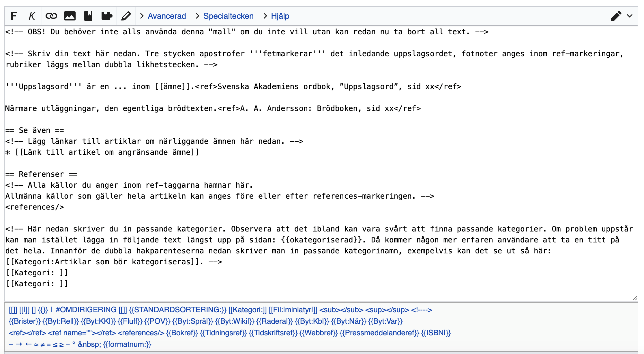Click the image insertion icon
This screenshot has width=644, height=354.
(x=69, y=16)
